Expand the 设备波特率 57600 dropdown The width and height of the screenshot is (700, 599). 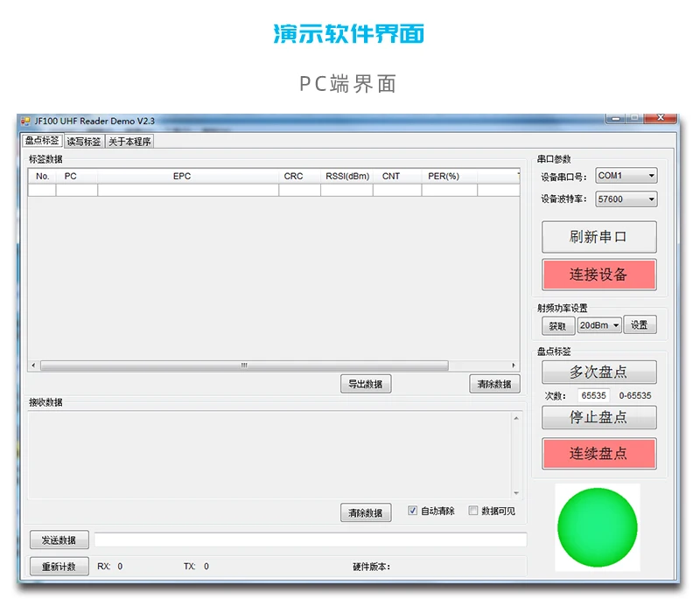pos(626,199)
